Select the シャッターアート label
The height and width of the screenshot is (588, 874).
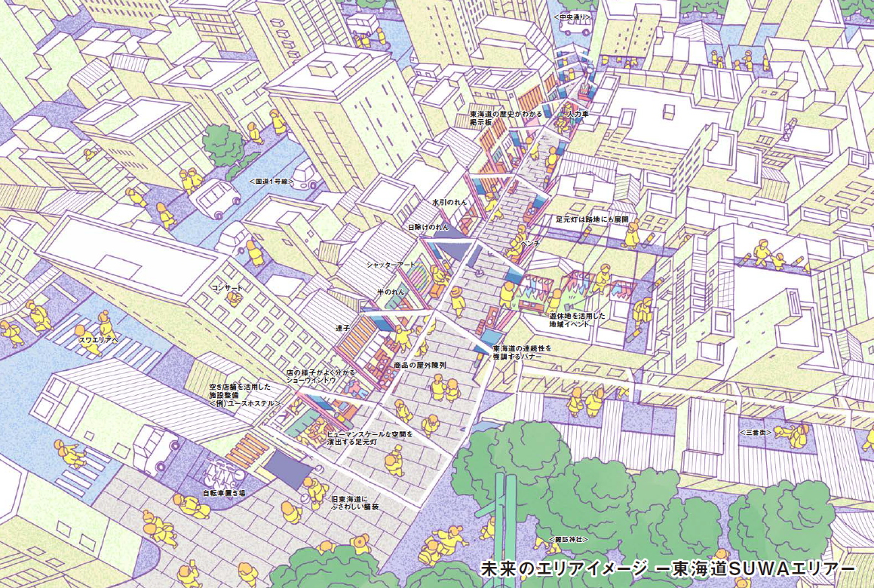pyautogui.click(x=391, y=265)
